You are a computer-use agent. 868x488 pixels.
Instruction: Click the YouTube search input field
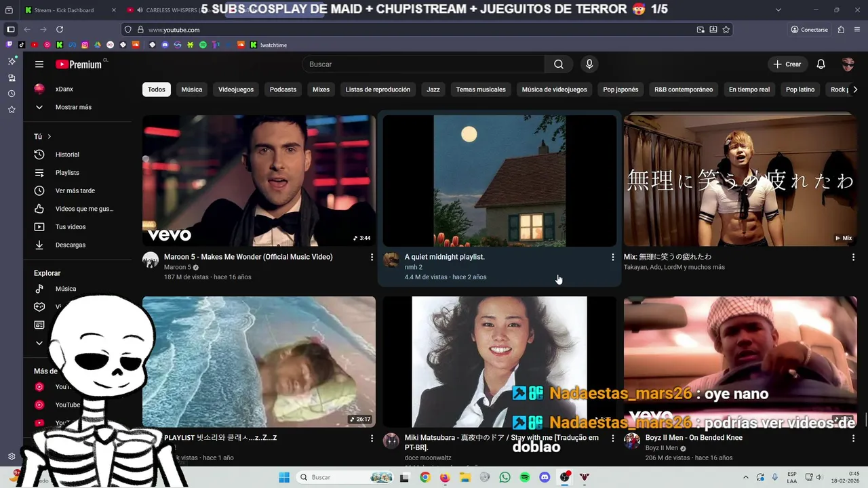click(x=423, y=64)
